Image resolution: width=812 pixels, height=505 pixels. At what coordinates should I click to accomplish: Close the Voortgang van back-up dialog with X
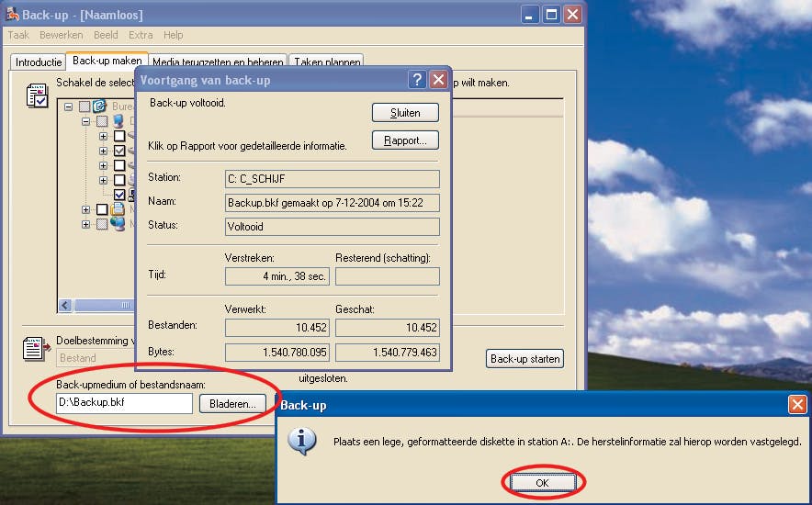click(438, 80)
